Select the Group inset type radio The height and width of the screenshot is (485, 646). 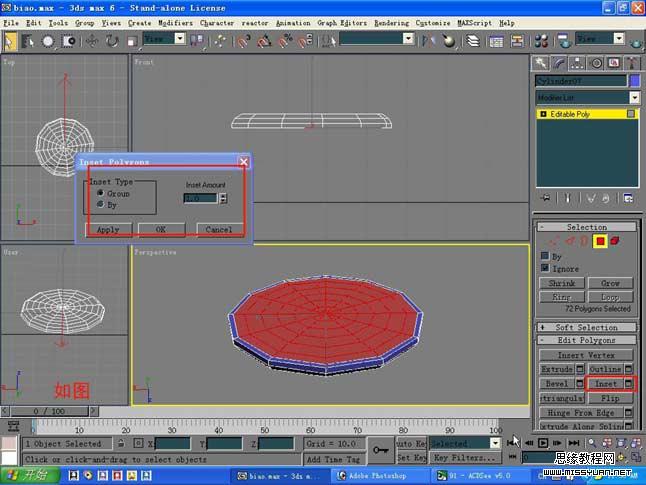[x=100, y=193]
